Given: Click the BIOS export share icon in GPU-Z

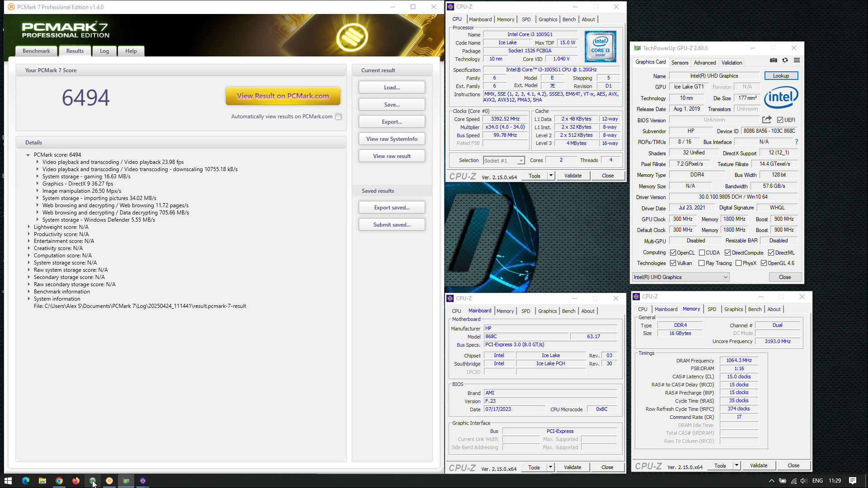Looking at the screenshot, I should click(x=767, y=120).
